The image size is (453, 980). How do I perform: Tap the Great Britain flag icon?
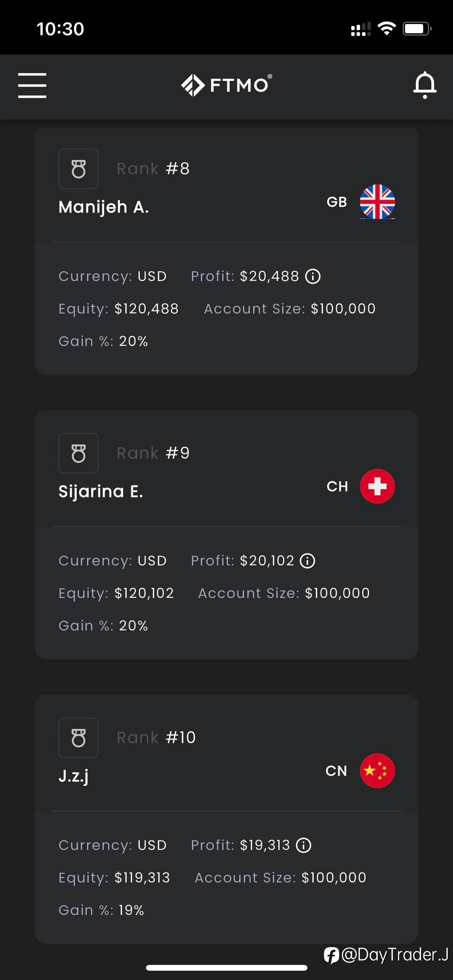pyautogui.click(x=377, y=202)
